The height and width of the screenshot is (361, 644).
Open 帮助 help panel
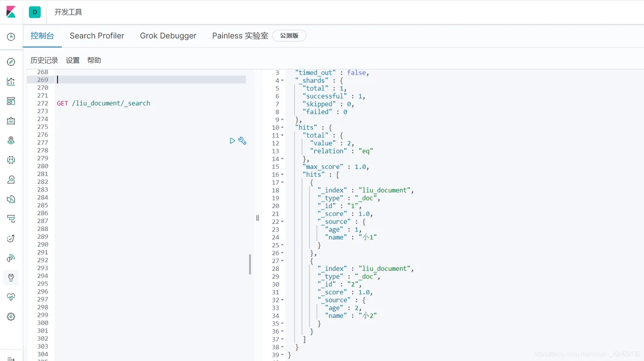coord(94,60)
